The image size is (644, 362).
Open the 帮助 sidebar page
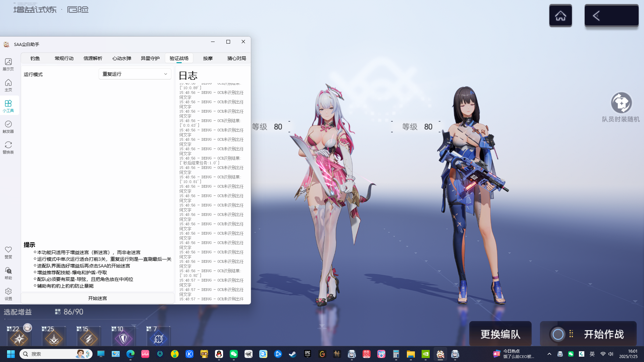click(8, 273)
